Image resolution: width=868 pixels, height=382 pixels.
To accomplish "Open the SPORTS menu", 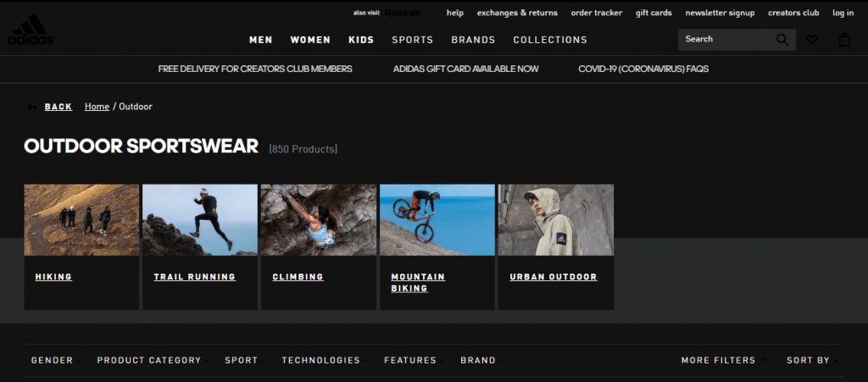I will tap(413, 40).
